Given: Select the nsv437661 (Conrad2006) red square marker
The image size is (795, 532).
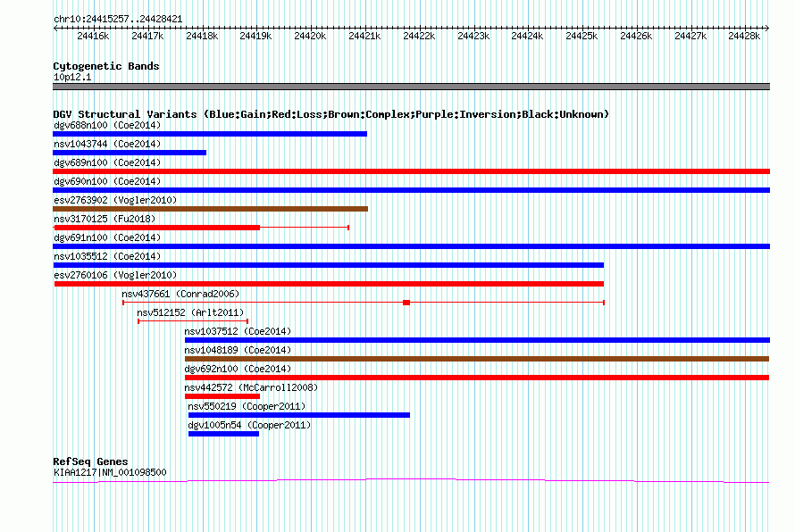Looking at the screenshot, I should click(406, 303).
